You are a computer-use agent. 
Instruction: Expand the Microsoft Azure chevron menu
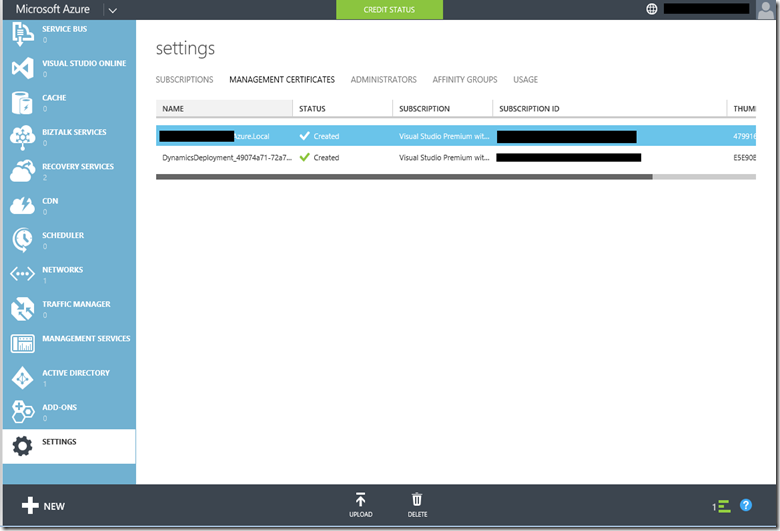click(x=113, y=10)
